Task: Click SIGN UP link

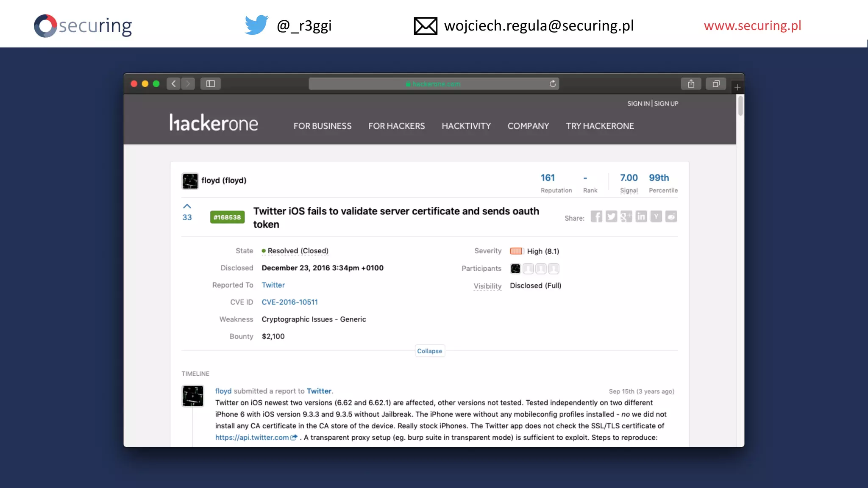Action: pos(666,103)
